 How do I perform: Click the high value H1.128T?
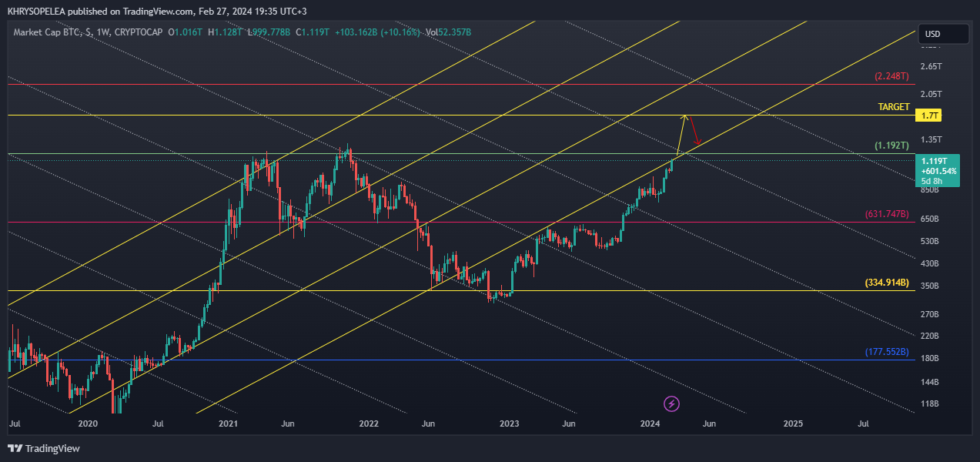[x=226, y=32]
